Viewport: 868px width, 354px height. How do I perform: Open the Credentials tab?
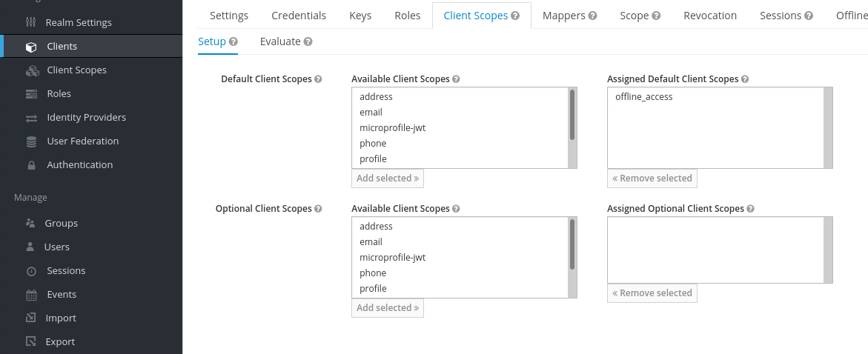(x=299, y=16)
